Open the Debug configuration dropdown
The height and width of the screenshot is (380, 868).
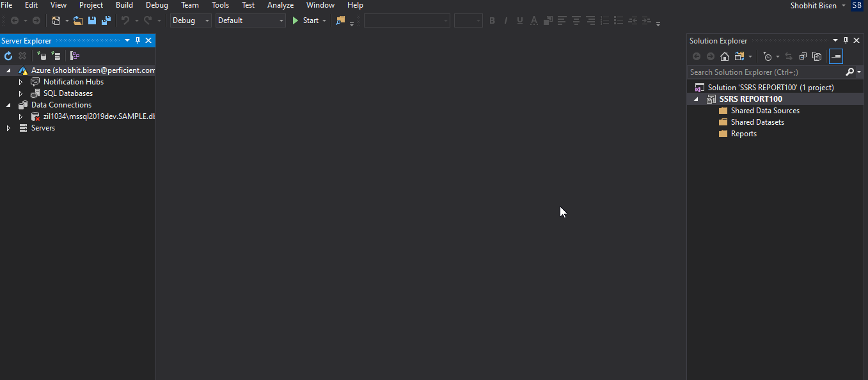190,20
